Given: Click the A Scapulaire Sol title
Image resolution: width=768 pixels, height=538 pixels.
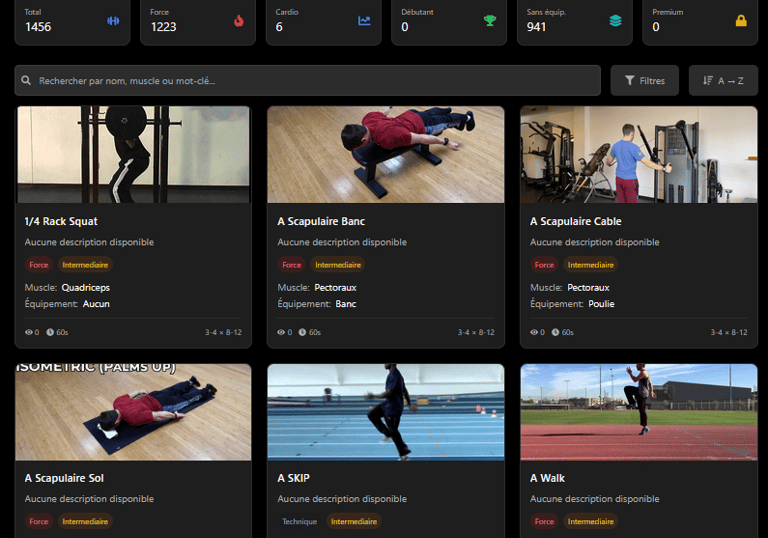Looking at the screenshot, I should click(64, 478).
